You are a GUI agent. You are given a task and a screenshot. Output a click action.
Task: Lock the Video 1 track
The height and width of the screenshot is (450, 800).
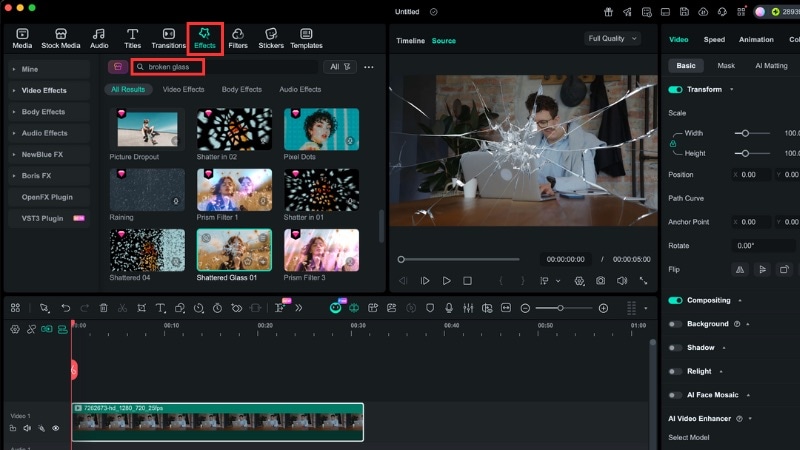(13, 428)
